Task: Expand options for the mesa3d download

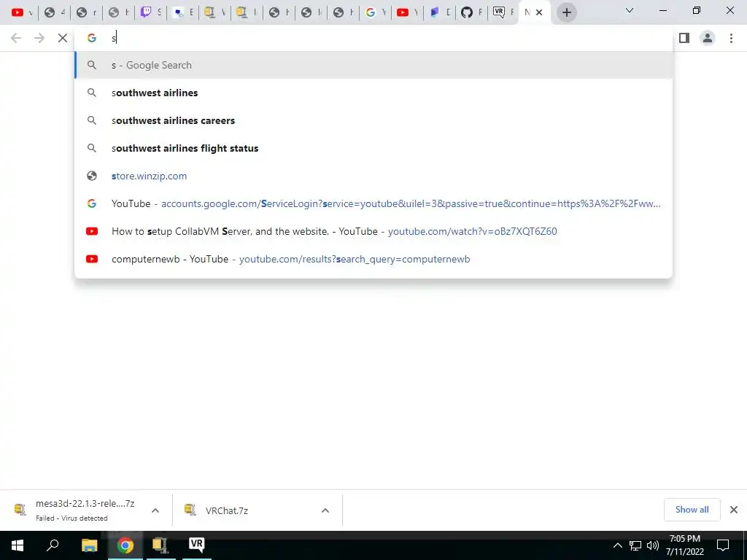Action: point(155,510)
